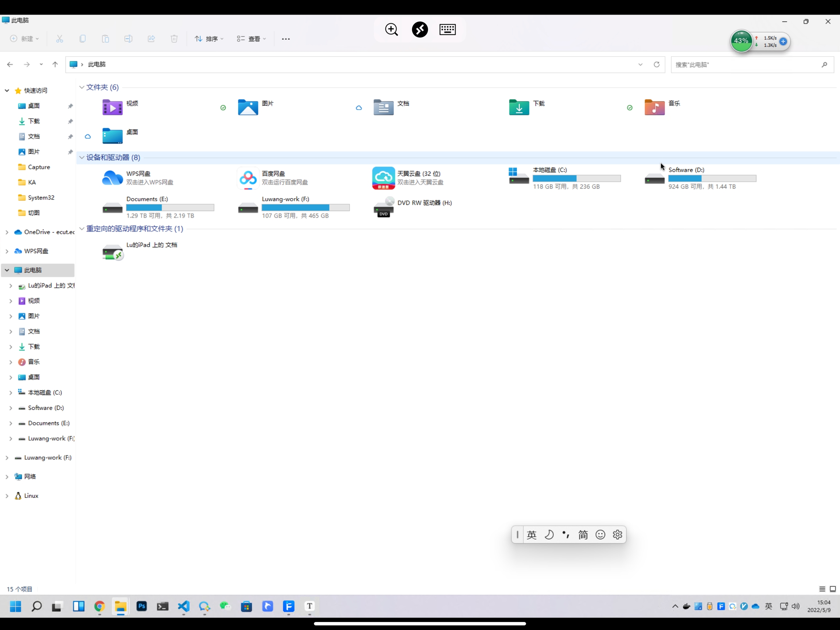The height and width of the screenshot is (630, 840).
Task: Switch to large icons view in status bar
Action: pyautogui.click(x=833, y=590)
